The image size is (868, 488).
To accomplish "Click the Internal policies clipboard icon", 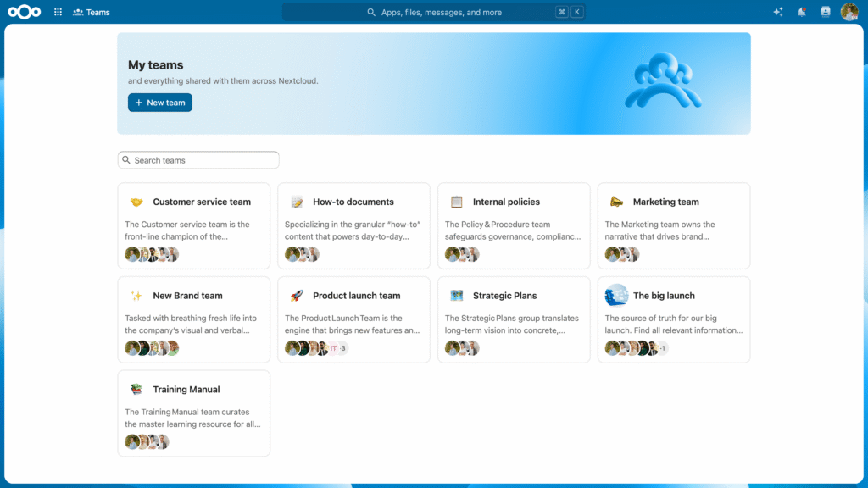I will click(x=457, y=202).
